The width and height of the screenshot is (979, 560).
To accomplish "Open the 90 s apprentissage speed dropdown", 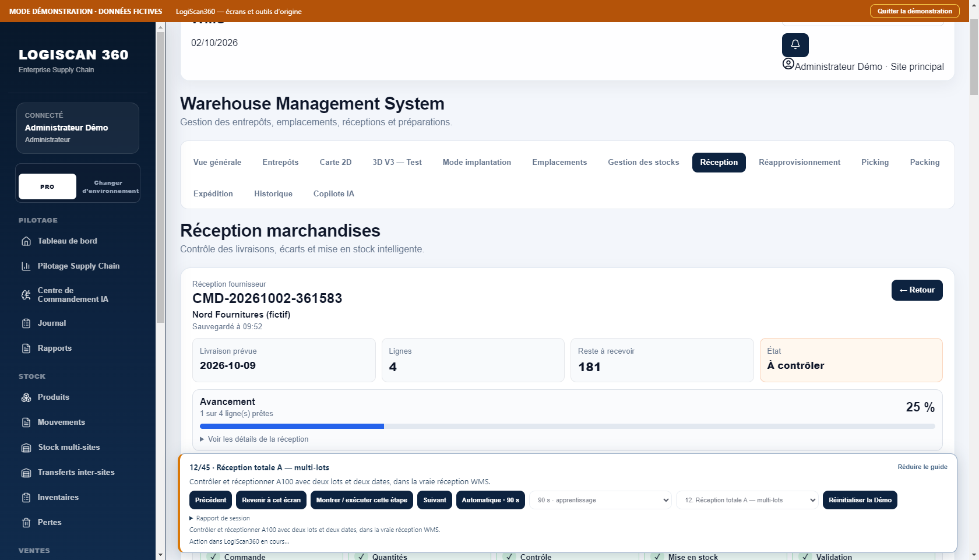I will [x=600, y=500].
